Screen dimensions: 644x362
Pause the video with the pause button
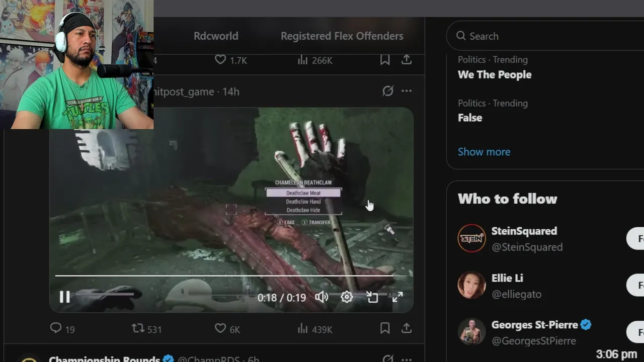(65, 297)
